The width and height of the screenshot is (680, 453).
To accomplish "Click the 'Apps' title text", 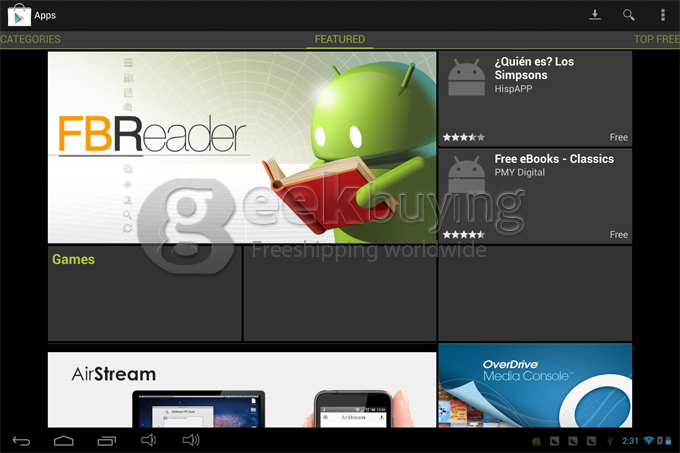I will tap(45, 15).
